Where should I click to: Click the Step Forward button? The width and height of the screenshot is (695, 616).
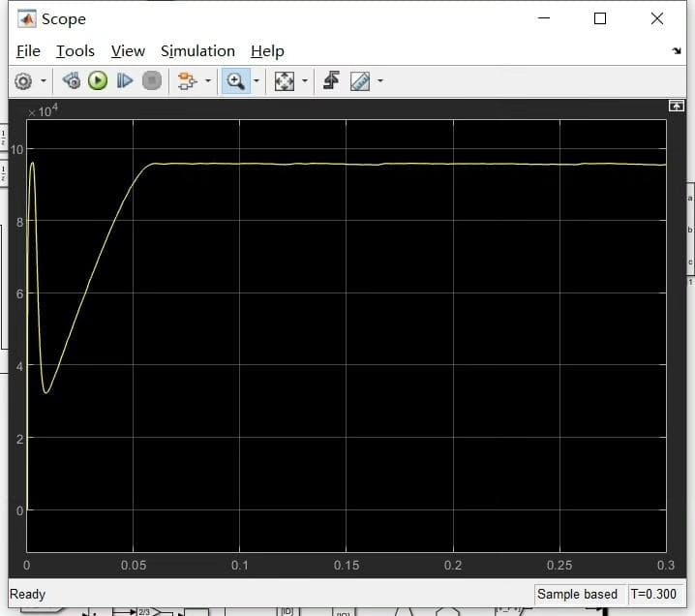click(125, 80)
